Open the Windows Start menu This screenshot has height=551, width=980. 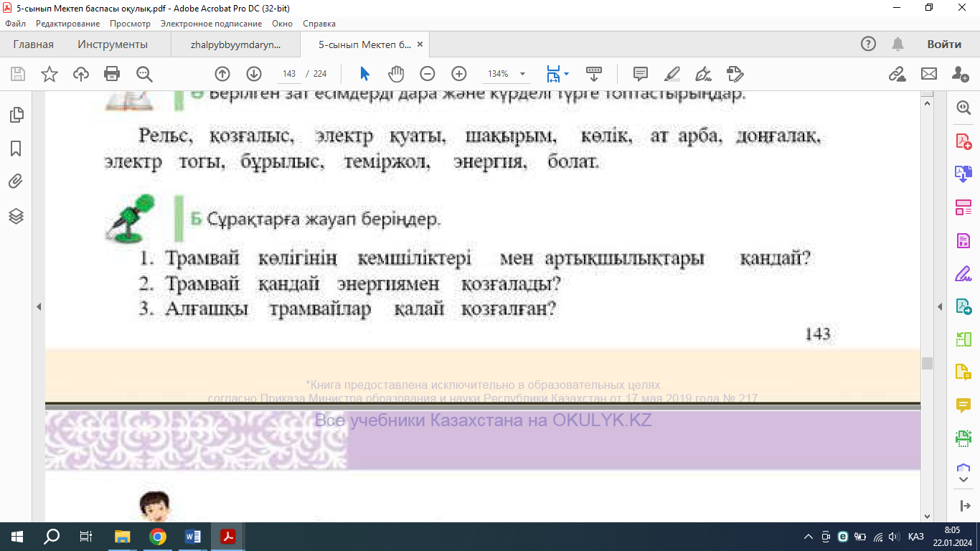click(x=17, y=537)
